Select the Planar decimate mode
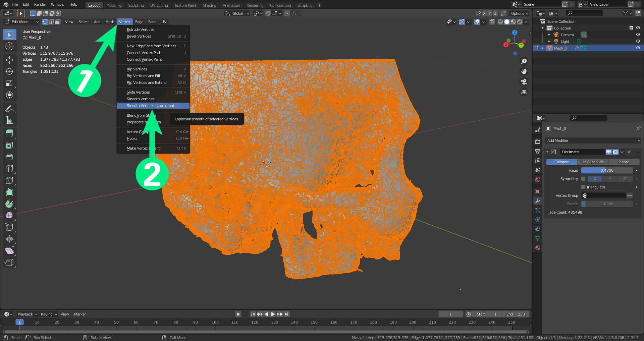The image size is (644, 341). pos(624,162)
